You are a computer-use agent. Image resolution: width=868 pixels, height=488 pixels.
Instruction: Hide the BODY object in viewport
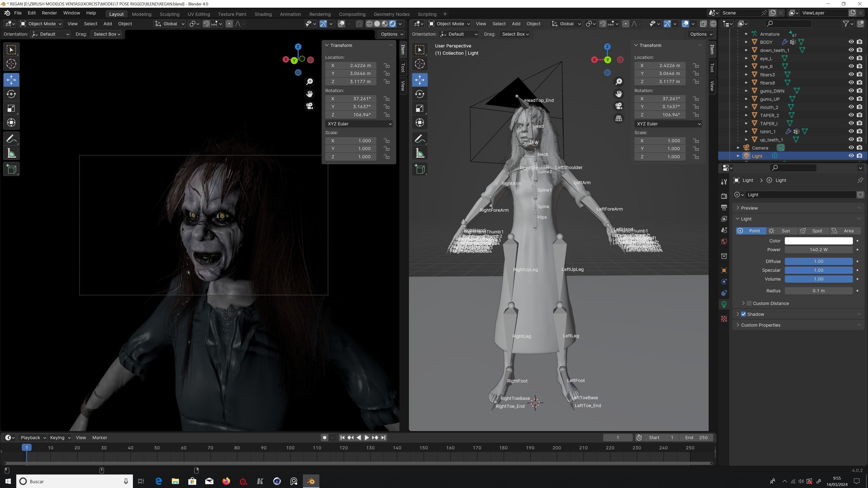[x=851, y=42]
